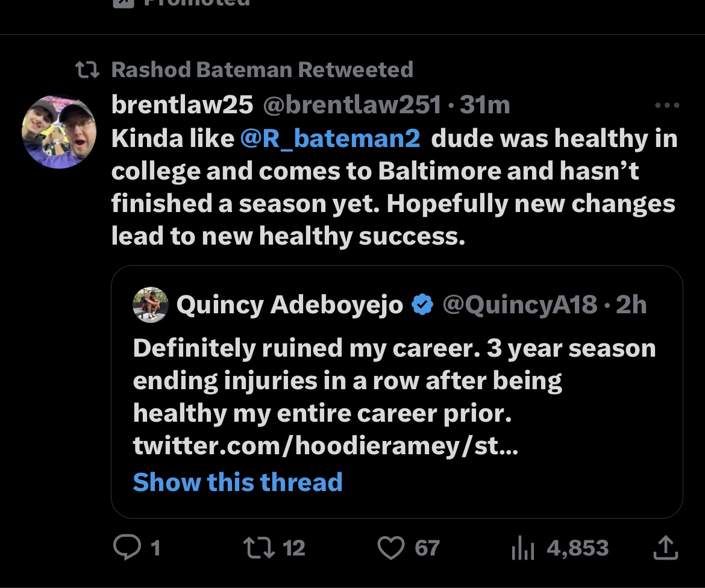Tap the share upload icon
The height and width of the screenshot is (588, 705).
pos(665,548)
